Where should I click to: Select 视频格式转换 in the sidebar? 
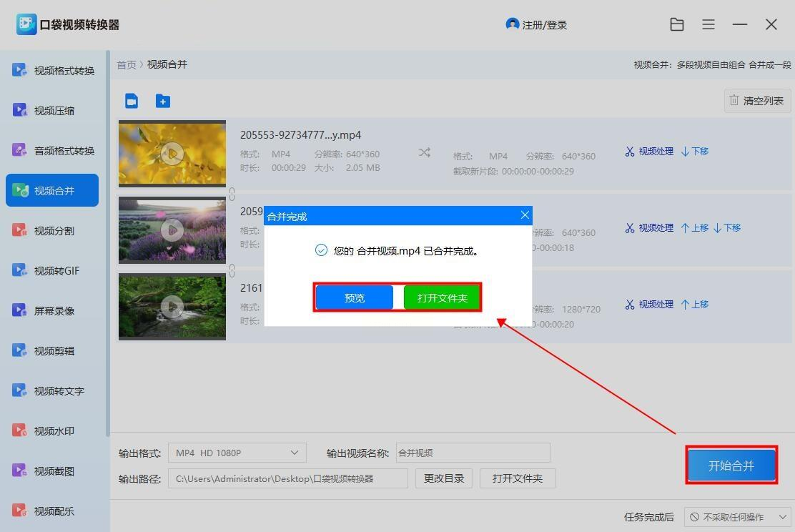click(53, 71)
